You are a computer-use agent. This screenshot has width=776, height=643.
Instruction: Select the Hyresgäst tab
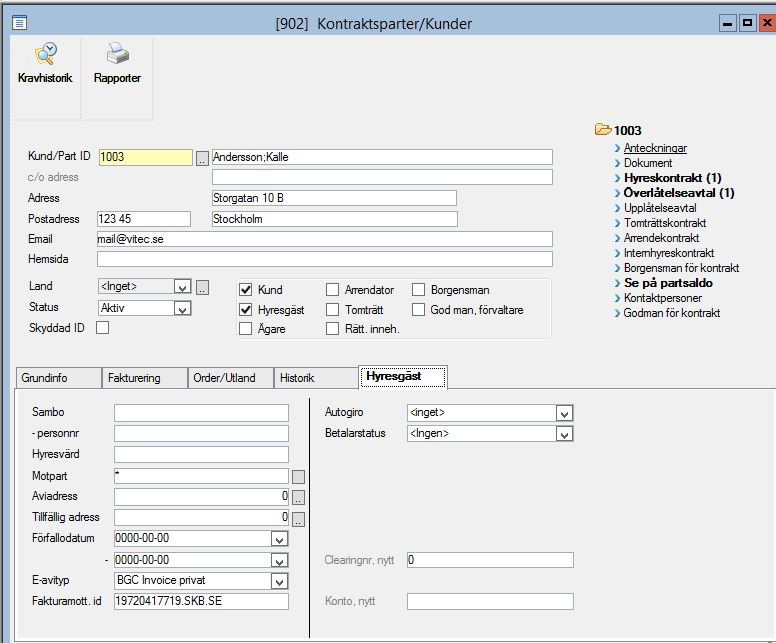point(403,377)
